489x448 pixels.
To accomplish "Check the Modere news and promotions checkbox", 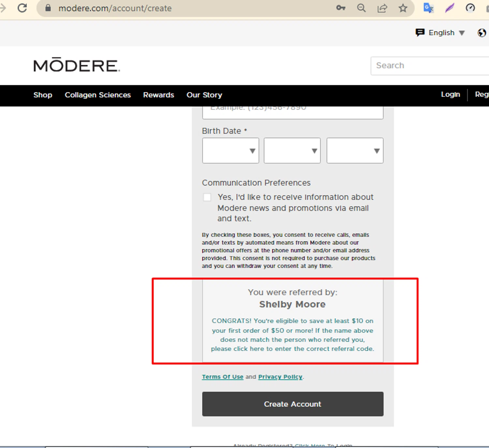I will (207, 197).
